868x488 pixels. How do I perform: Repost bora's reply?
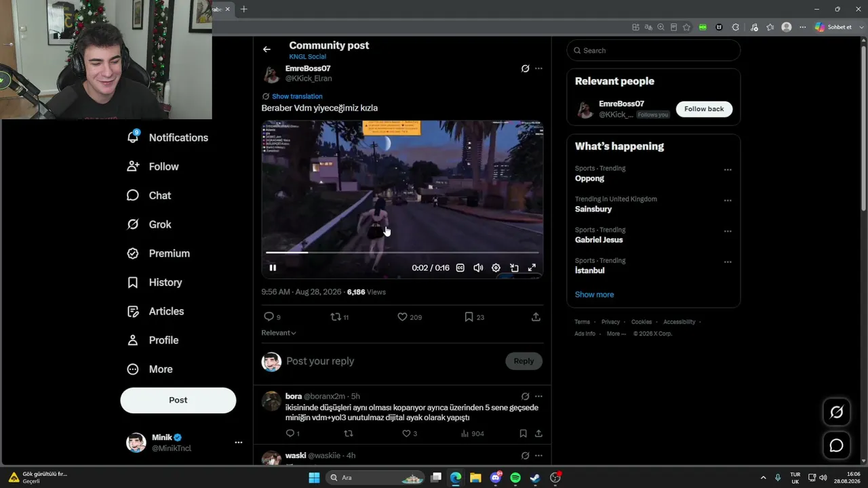click(349, 433)
